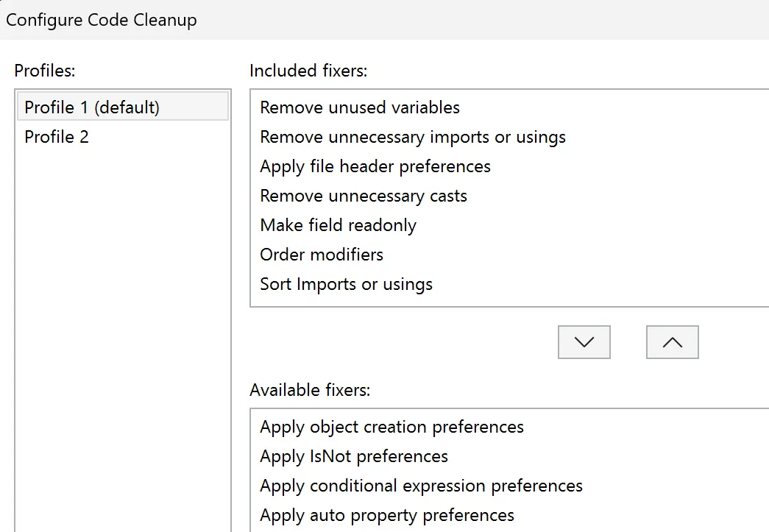Select the Make field readonly fixer

click(x=338, y=225)
